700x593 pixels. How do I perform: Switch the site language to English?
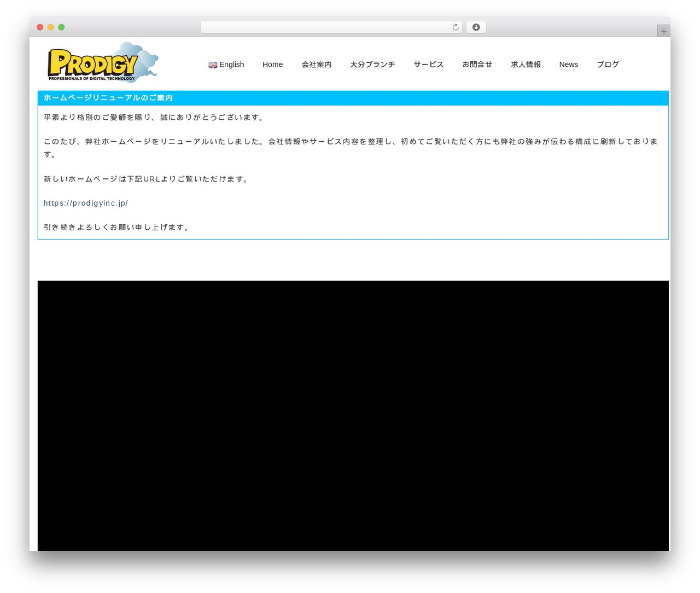tap(226, 65)
